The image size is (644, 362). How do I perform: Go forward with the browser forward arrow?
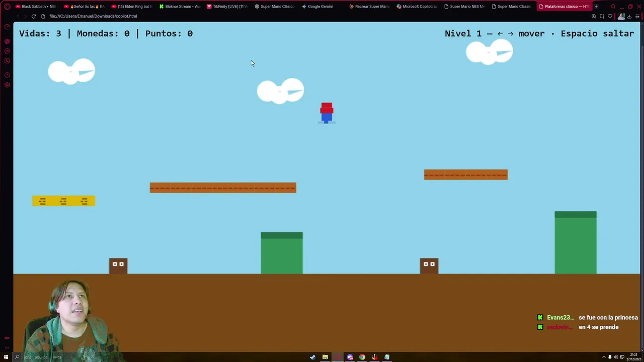click(25, 16)
